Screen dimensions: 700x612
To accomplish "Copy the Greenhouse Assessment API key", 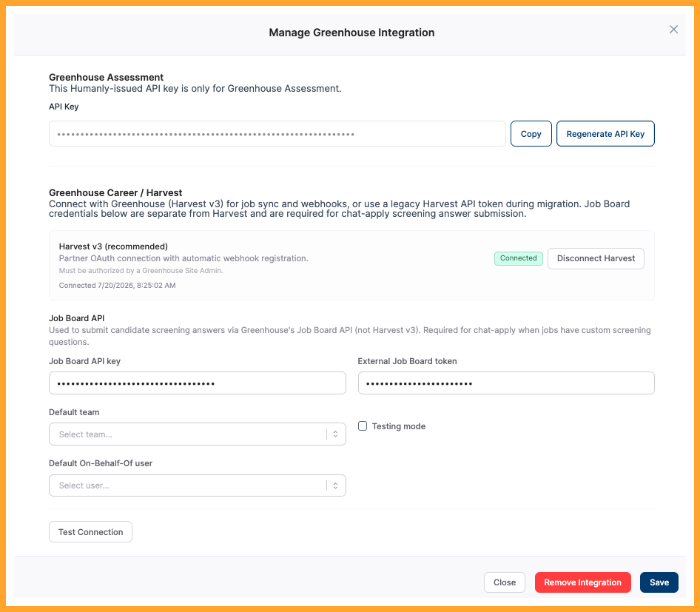I will pos(531,133).
